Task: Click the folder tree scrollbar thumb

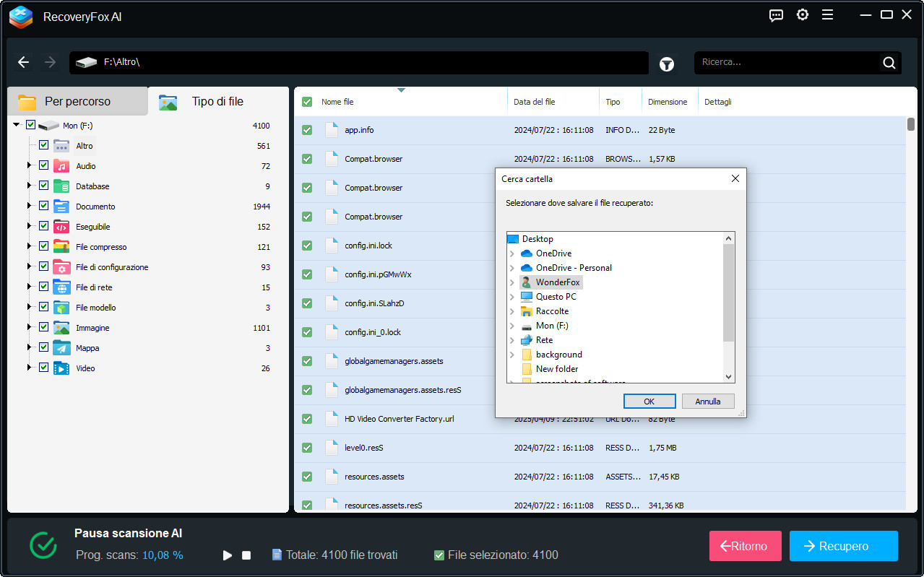Action: pyautogui.click(x=728, y=292)
